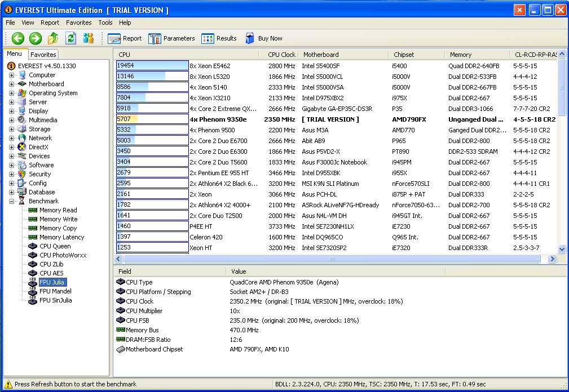Viewport: 569px width, 392px height.
Task: Select the Benchmark hourglass icon
Action: point(22,201)
